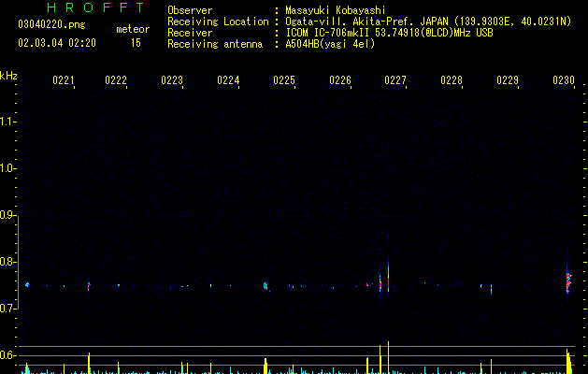Click the 0226 time marker
The width and height of the screenshot is (588, 374).
340,80
